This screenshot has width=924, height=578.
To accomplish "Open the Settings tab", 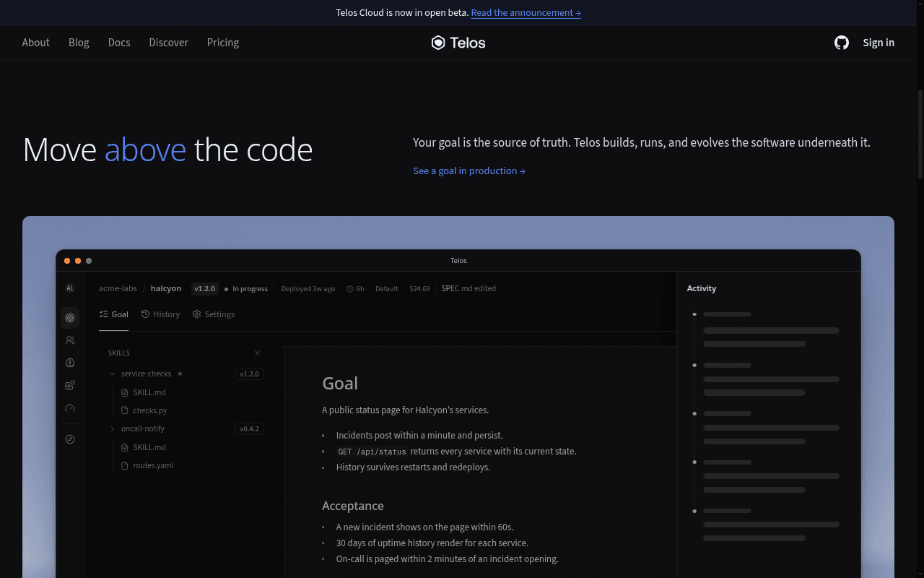I will tap(214, 314).
